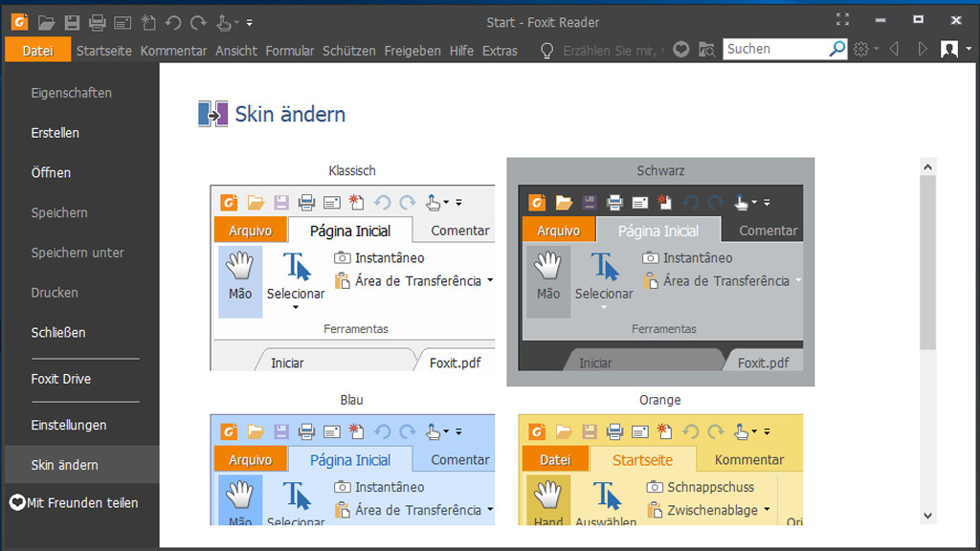Click the new blank document icon

148,23
